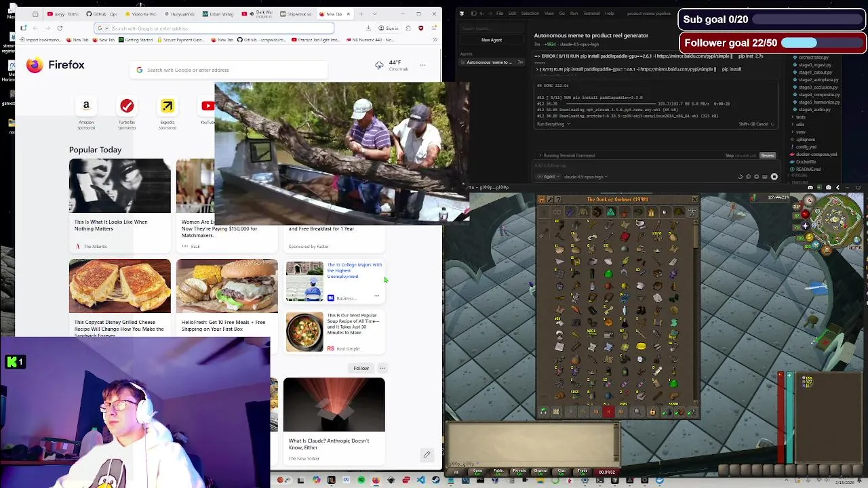
Task: Click the pencil customize icon on New Tab
Action: (x=427, y=455)
